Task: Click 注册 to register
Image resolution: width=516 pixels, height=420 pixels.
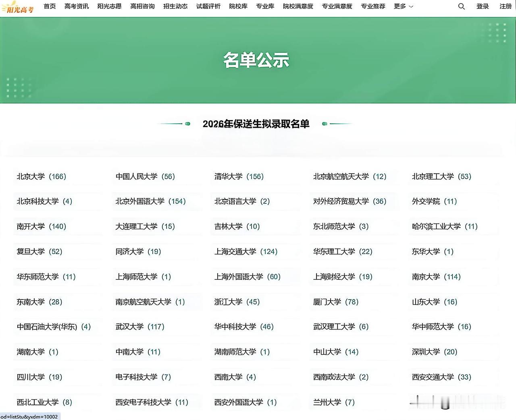Action: point(506,6)
